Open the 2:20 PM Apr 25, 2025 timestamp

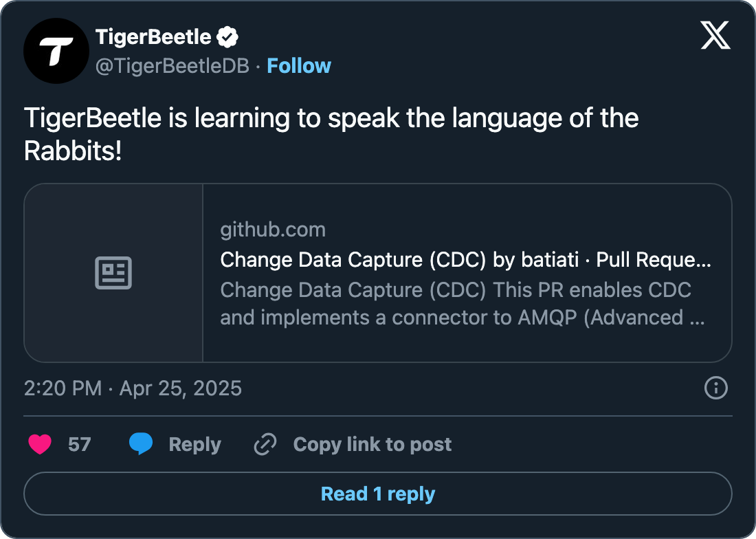[x=133, y=388]
